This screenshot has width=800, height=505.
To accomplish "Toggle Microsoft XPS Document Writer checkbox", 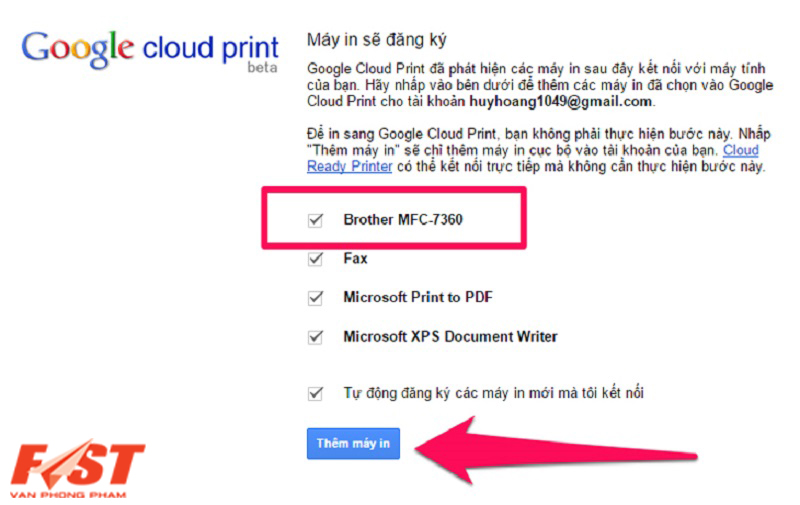I will point(315,337).
